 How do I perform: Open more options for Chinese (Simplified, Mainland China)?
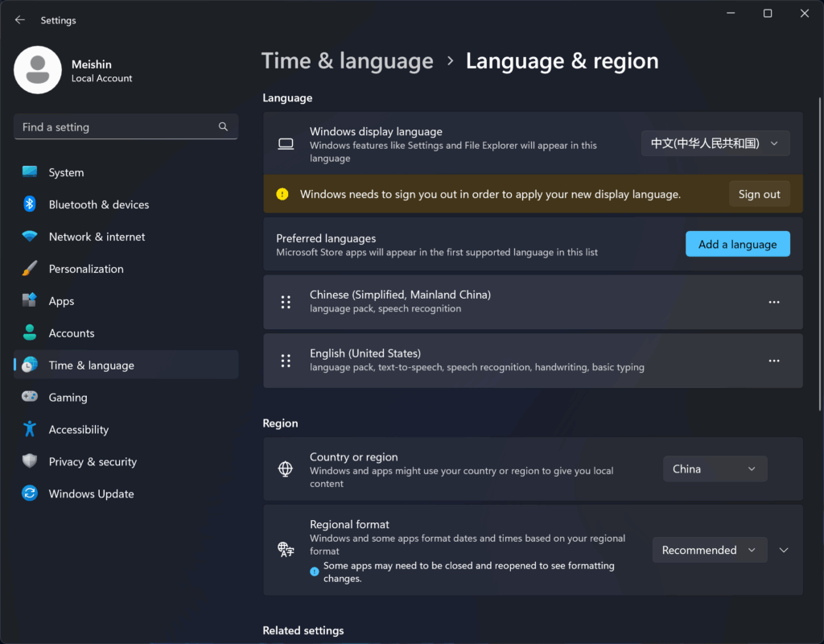pyautogui.click(x=773, y=302)
